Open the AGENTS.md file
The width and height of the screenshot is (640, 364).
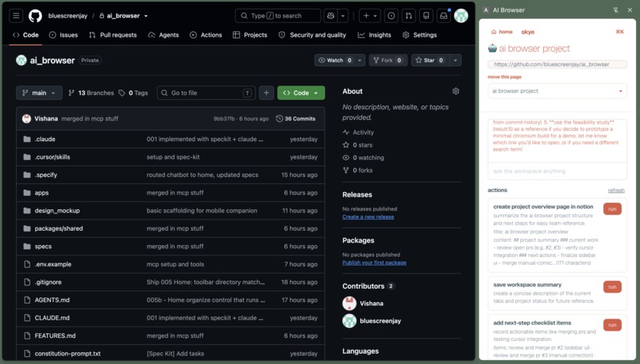[x=52, y=300]
